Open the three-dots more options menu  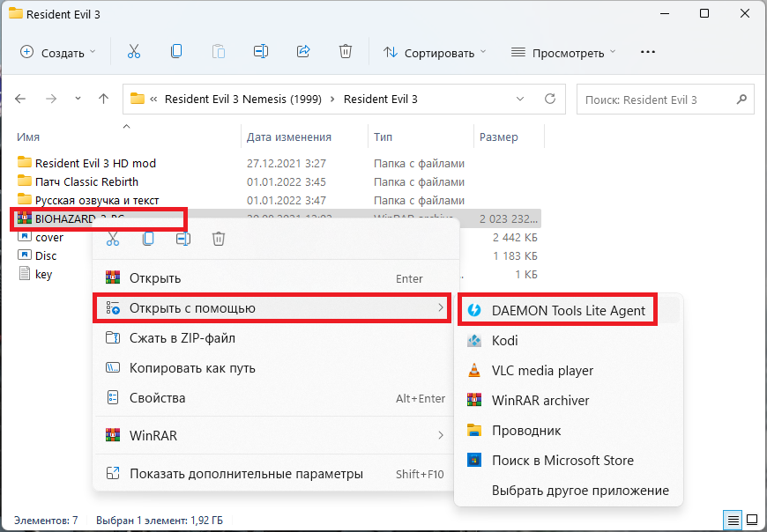(648, 52)
